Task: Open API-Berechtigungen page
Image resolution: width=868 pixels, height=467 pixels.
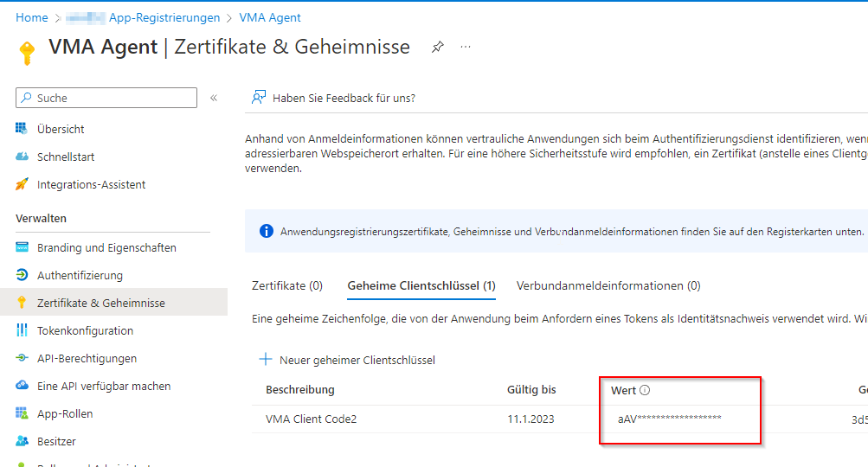Action: point(87,359)
